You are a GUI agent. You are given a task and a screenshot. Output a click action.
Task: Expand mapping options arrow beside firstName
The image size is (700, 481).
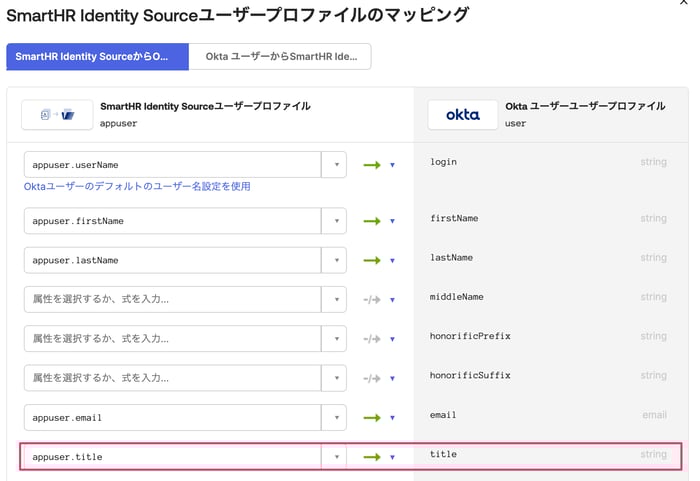click(392, 221)
